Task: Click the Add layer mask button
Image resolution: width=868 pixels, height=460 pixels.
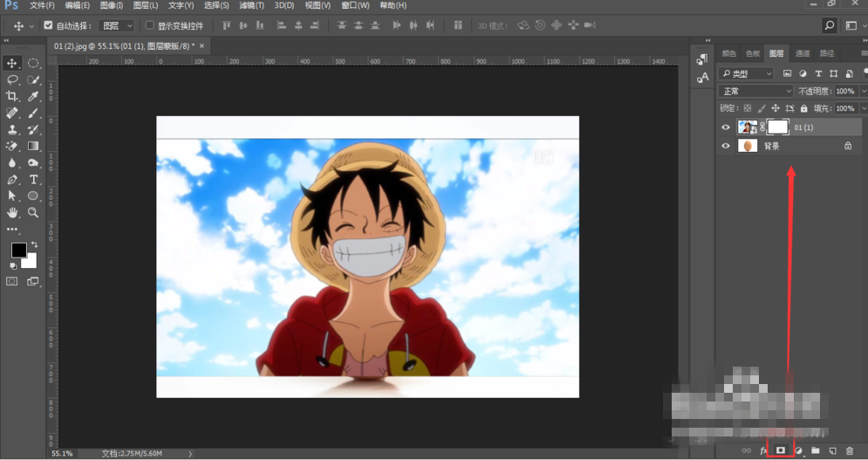Action: click(781, 450)
